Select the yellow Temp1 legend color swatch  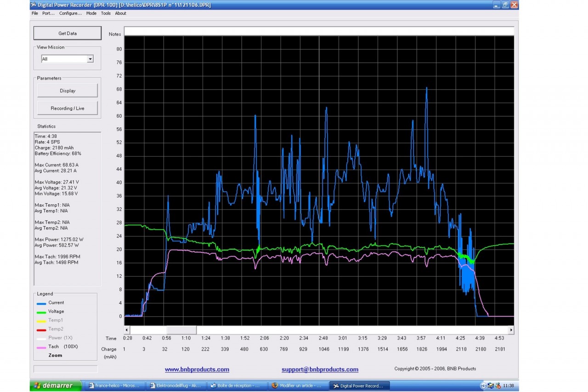click(41, 321)
